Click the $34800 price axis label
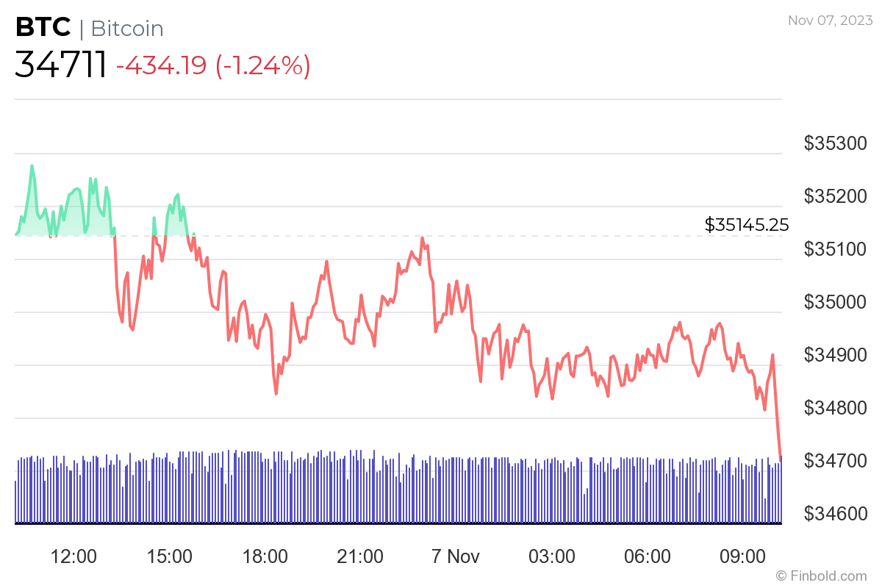The width and height of the screenshot is (882, 588). coord(834,408)
